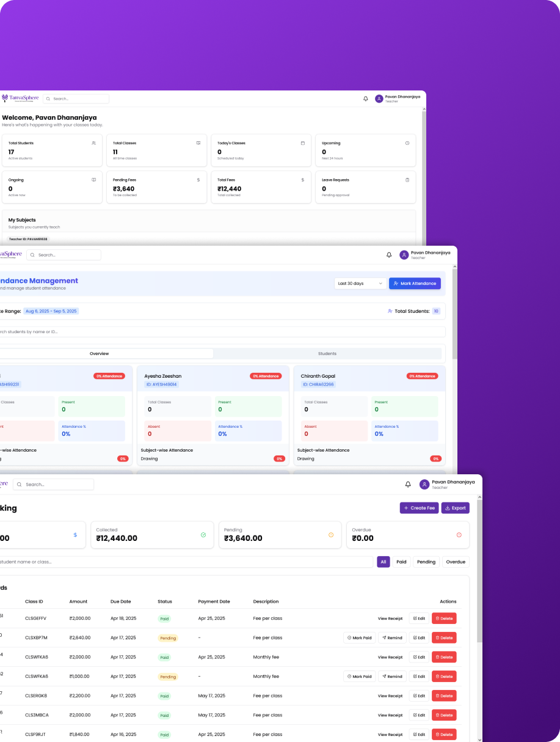Export the fee records
Viewport: 560px width, 742px height.
tap(455, 508)
